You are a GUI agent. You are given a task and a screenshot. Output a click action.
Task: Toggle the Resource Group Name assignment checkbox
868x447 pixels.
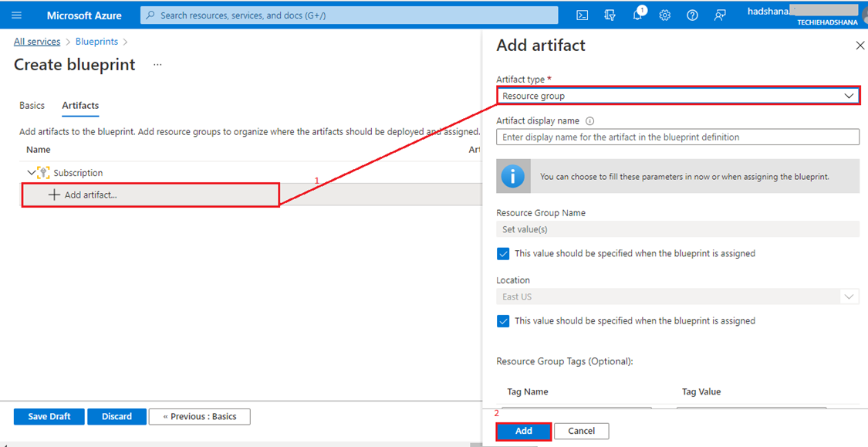[x=503, y=254]
